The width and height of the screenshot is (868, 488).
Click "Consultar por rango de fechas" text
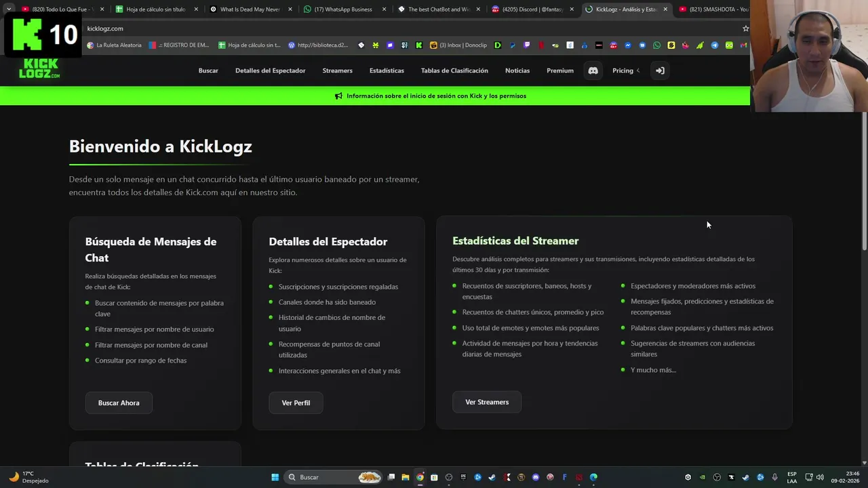140,361
